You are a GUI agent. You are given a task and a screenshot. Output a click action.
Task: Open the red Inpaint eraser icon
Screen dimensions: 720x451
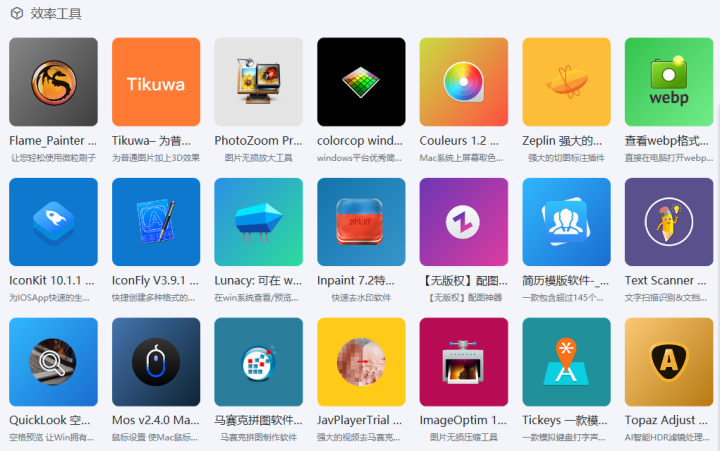361,222
